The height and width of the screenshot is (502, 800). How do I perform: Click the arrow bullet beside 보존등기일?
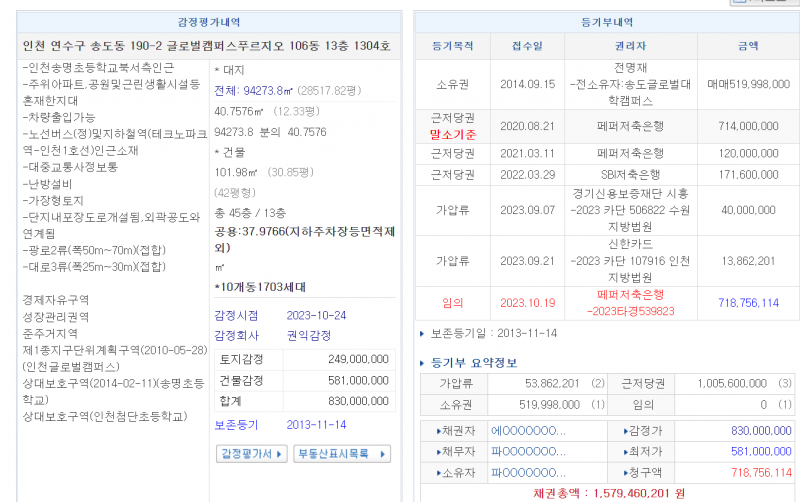pos(424,334)
